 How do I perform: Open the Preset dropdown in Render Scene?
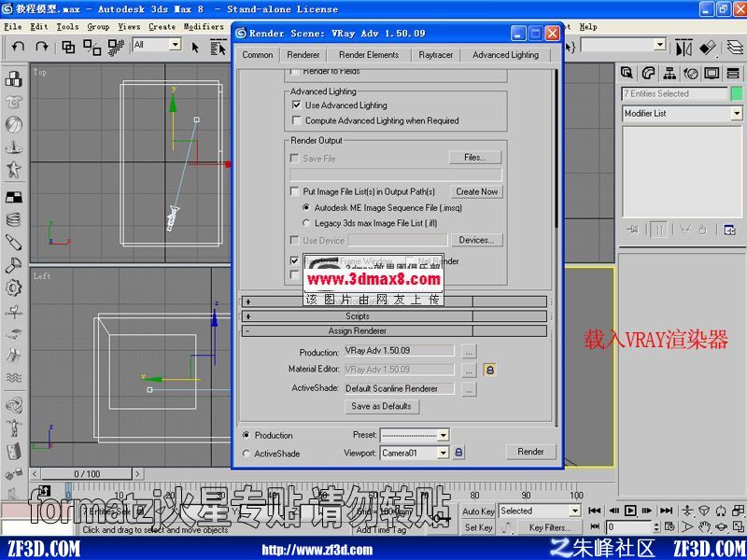(x=443, y=435)
